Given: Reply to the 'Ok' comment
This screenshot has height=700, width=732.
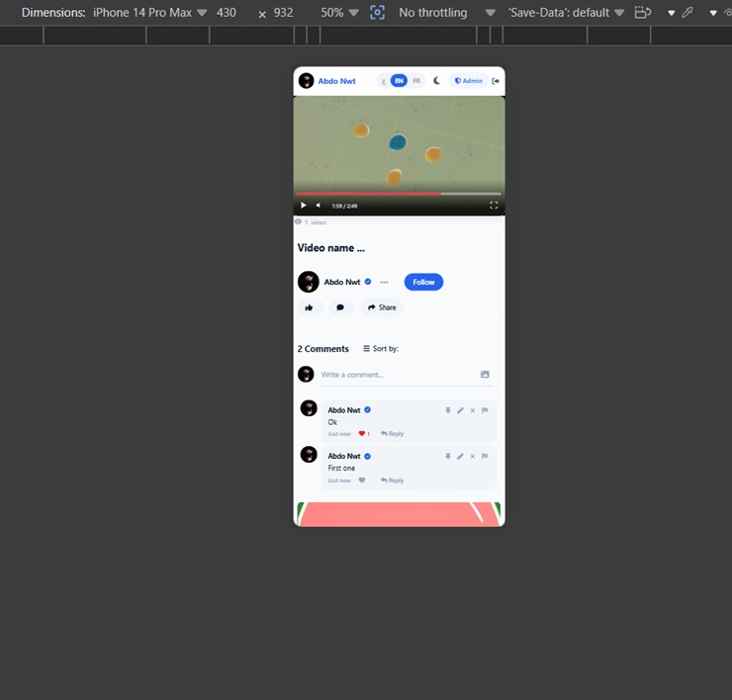Looking at the screenshot, I should tap(392, 433).
